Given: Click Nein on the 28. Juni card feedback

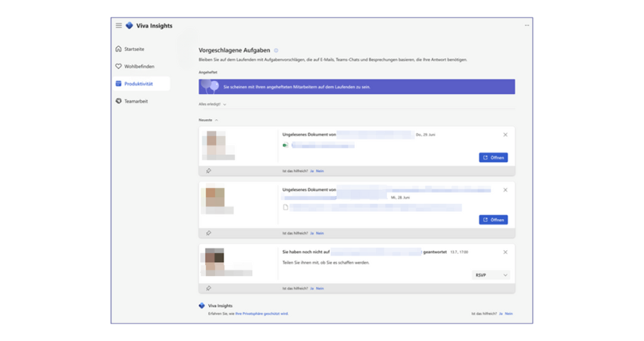Looking at the screenshot, I should 320,233.
